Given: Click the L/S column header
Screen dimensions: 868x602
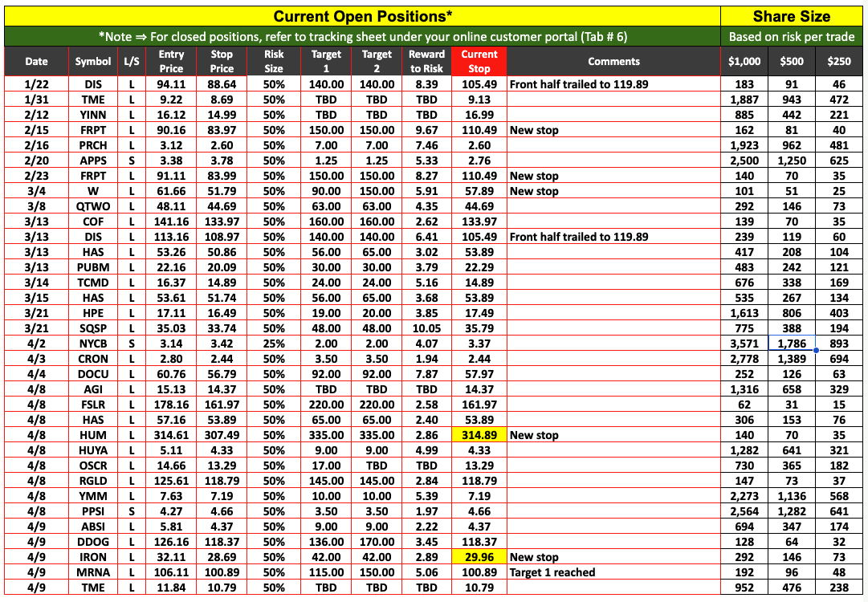Looking at the screenshot, I should pyautogui.click(x=131, y=61).
